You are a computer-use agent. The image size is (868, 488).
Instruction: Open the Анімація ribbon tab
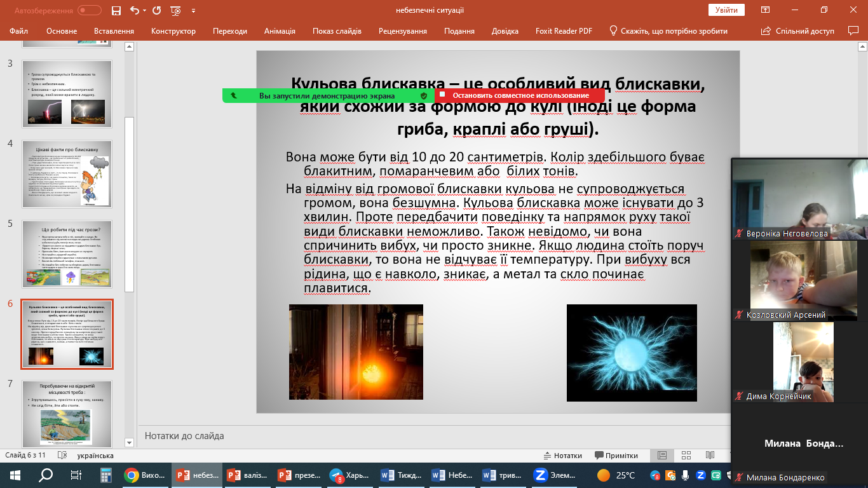point(280,31)
